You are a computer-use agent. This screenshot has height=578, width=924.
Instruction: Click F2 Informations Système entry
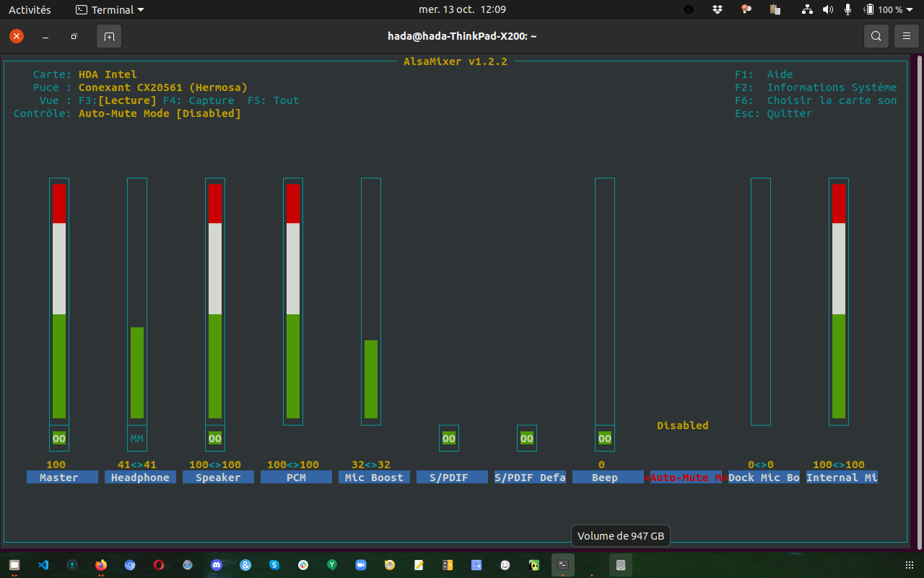click(x=816, y=87)
